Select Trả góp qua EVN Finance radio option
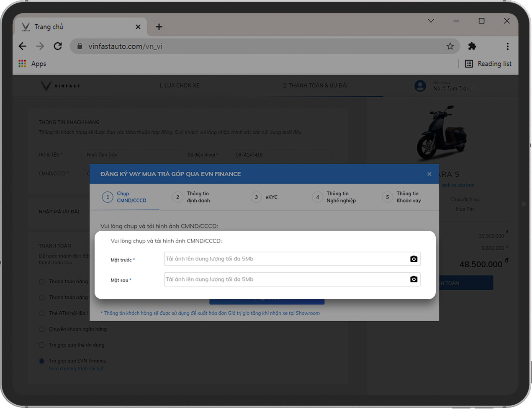 [x=42, y=361]
